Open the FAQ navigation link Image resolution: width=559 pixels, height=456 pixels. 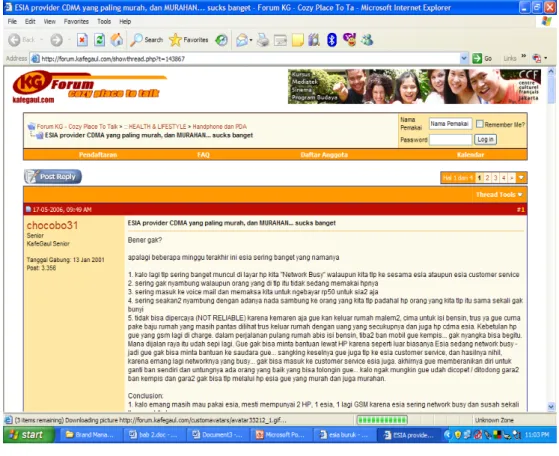pos(203,155)
